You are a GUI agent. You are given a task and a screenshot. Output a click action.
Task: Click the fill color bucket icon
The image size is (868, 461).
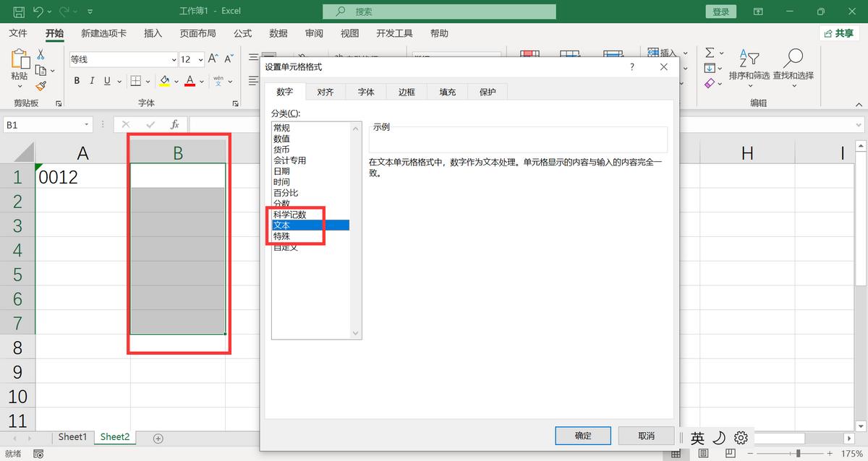[x=165, y=80]
